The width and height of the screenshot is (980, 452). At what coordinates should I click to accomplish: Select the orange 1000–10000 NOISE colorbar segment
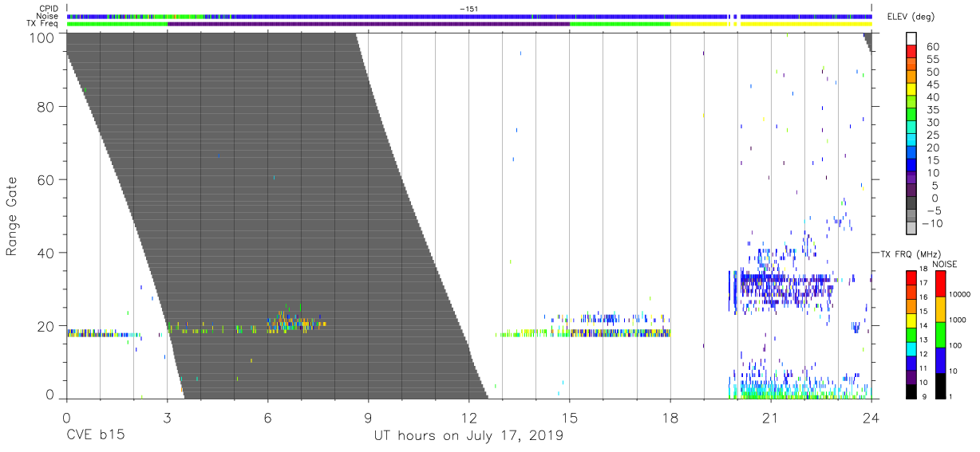pyautogui.click(x=941, y=309)
